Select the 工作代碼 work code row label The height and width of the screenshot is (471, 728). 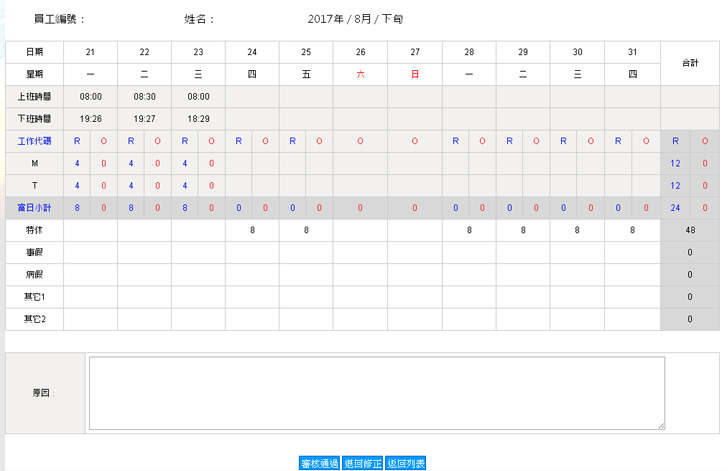pos(34,141)
